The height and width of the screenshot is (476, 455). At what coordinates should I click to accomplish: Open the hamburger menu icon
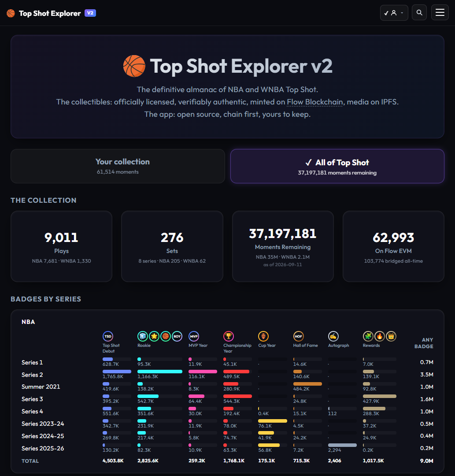(440, 12)
